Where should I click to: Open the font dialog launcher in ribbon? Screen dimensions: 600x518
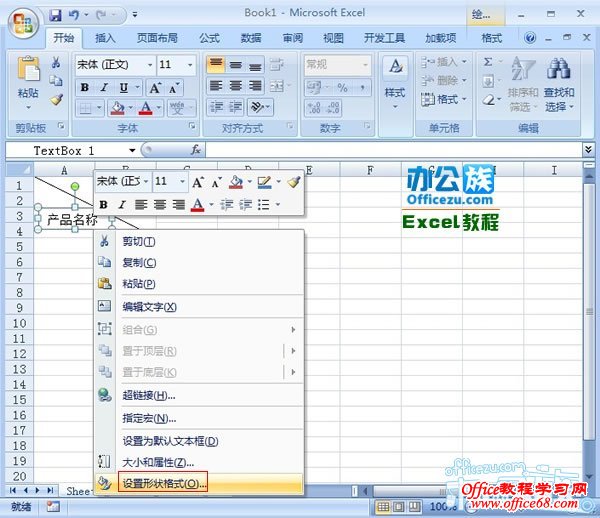192,125
